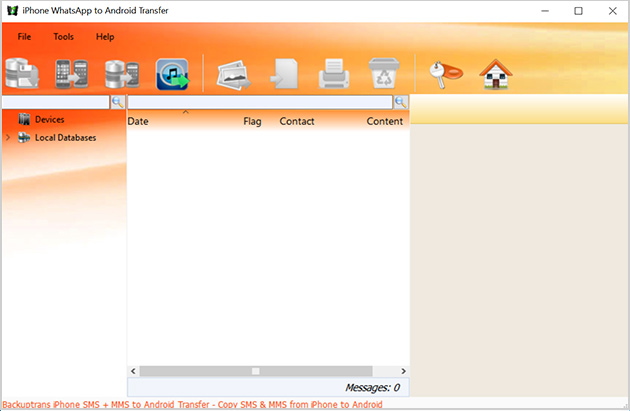Minimize the application window
This screenshot has height=411, width=630.
click(x=545, y=11)
